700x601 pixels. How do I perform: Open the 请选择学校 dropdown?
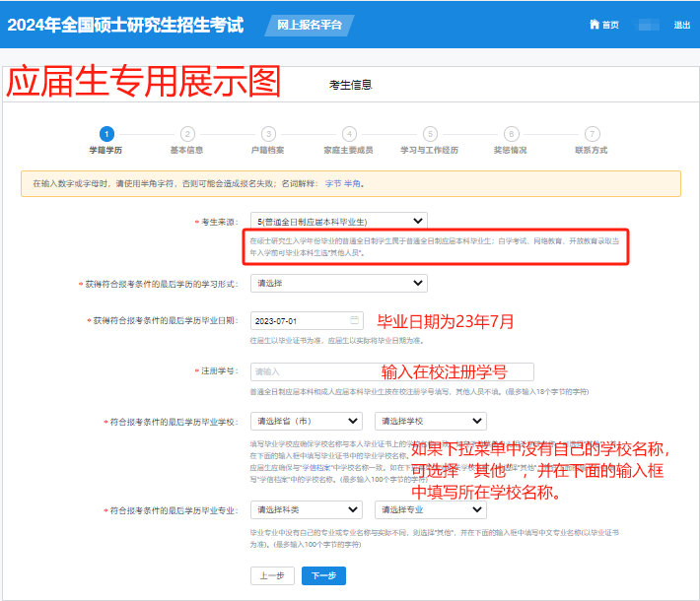430,421
